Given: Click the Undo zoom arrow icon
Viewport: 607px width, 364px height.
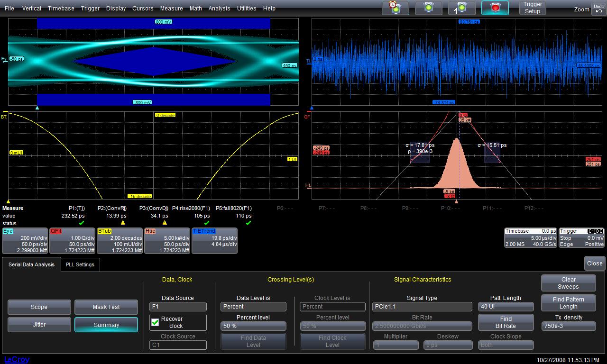Looking at the screenshot, I should [x=598, y=9].
